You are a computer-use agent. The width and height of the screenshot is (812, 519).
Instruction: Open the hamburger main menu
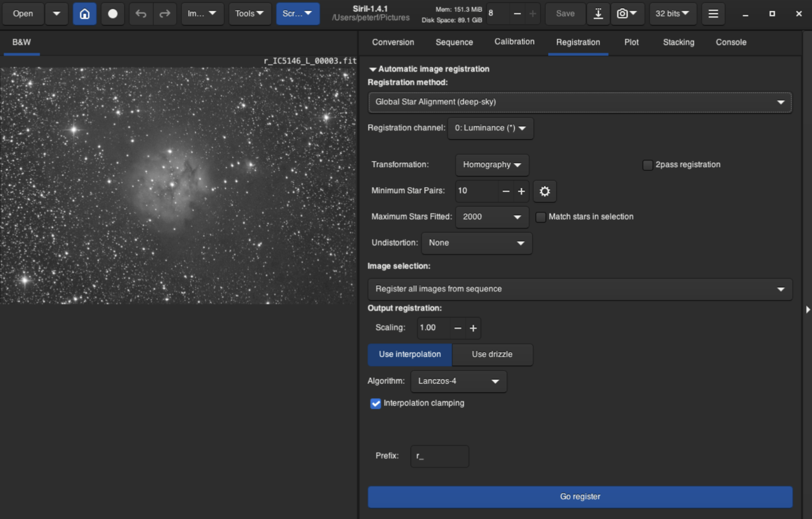(713, 14)
